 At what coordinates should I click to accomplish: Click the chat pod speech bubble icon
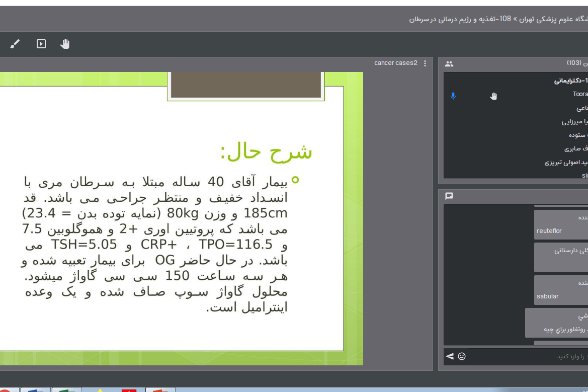(449, 196)
